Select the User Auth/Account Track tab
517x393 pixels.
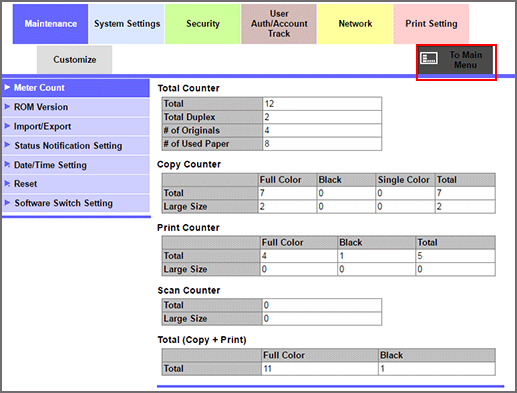point(279,24)
